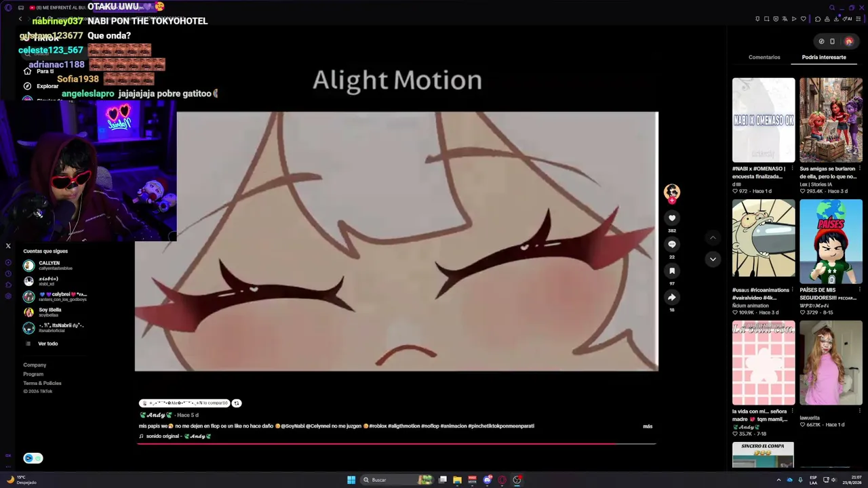Open File Explorer from the taskbar
This screenshot has width=868, height=488.
[x=457, y=480]
